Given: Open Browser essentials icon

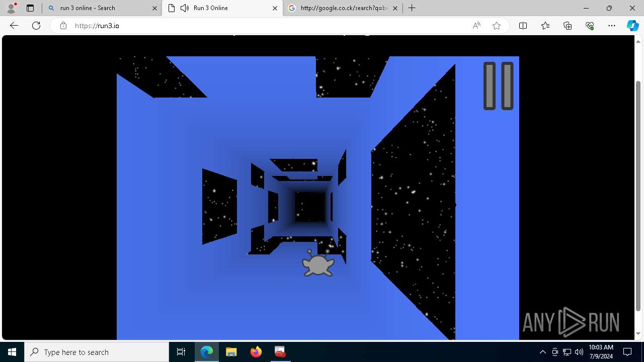Looking at the screenshot, I should click(590, 26).
